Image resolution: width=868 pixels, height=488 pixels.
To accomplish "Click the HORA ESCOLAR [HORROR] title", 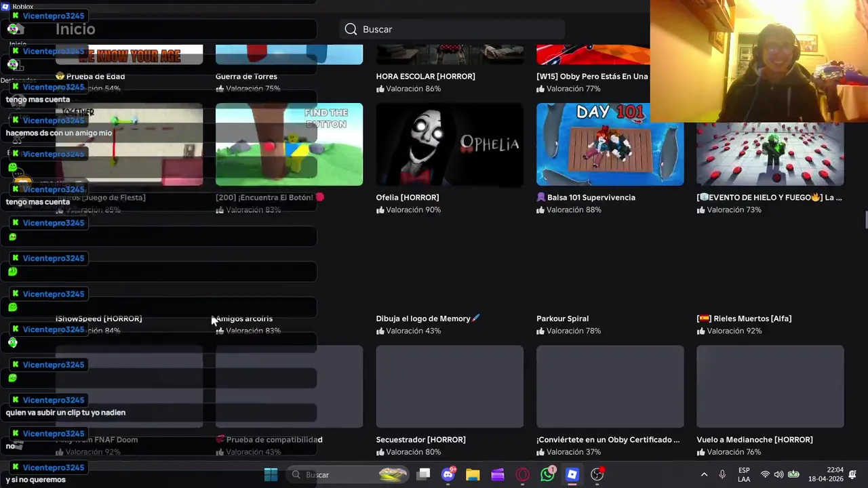I will (425, 77).
